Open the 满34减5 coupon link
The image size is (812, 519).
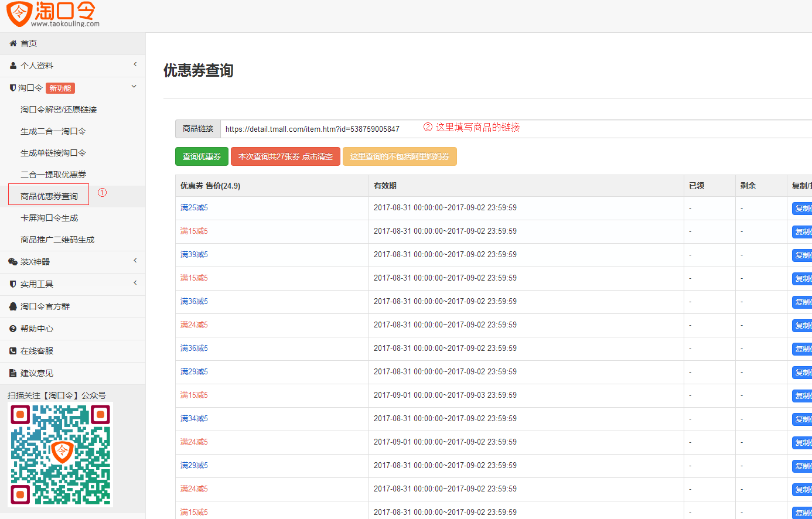(194, 419)
